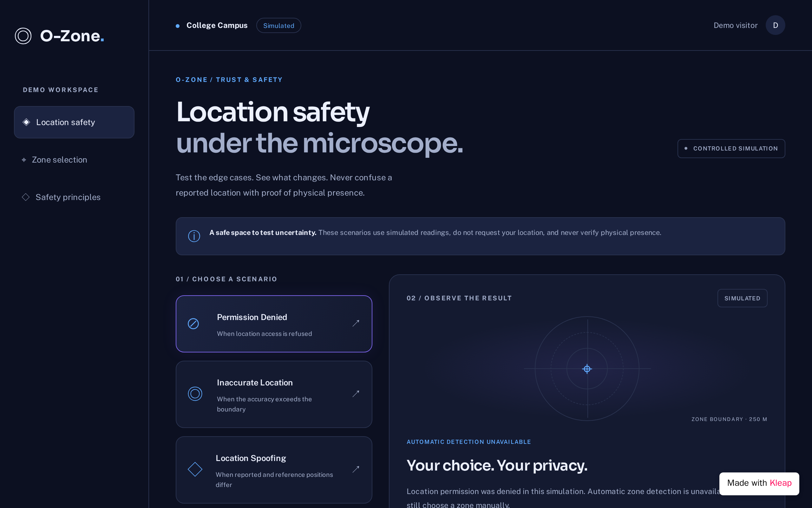Click the Permission Denied prohibited circle icon
Screen dimensions: 812x508
pos(193,324)
